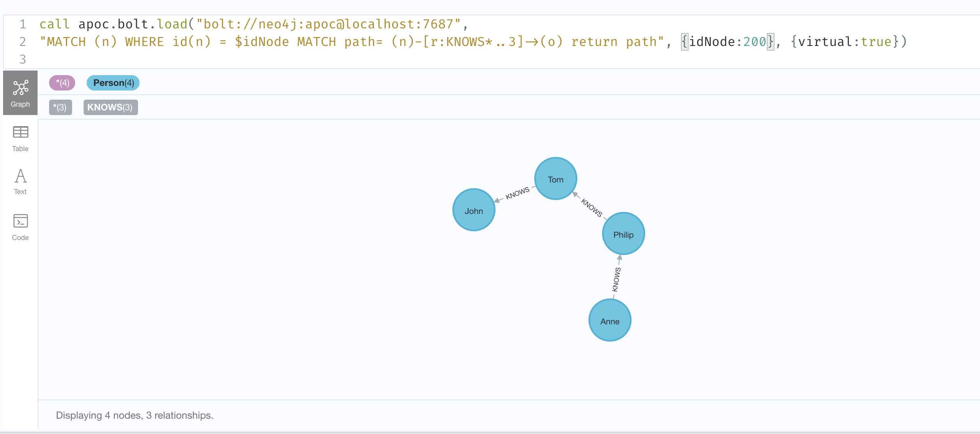This screenshot has width=980, height=434.
Task: Select the Person(4) node label pill
Action: 113,83
